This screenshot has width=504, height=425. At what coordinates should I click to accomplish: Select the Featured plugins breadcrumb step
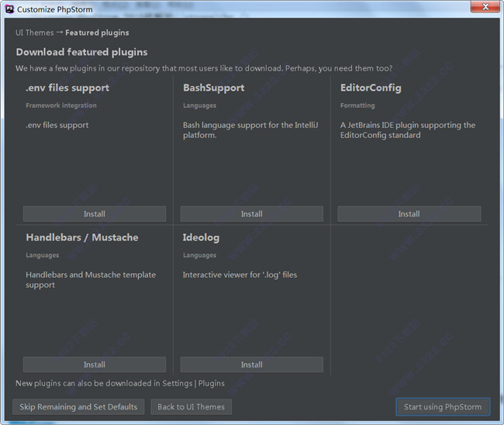97,33
